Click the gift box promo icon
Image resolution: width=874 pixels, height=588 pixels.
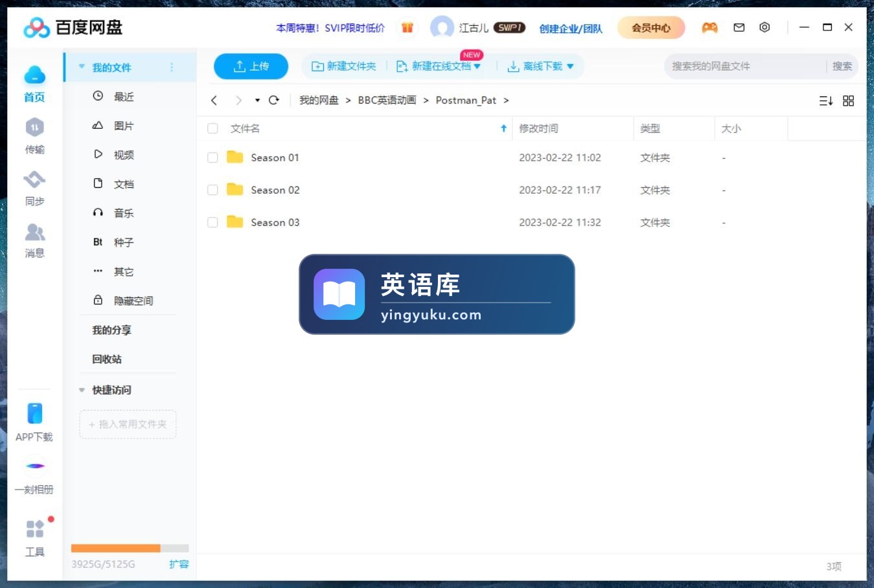point(408,27)
